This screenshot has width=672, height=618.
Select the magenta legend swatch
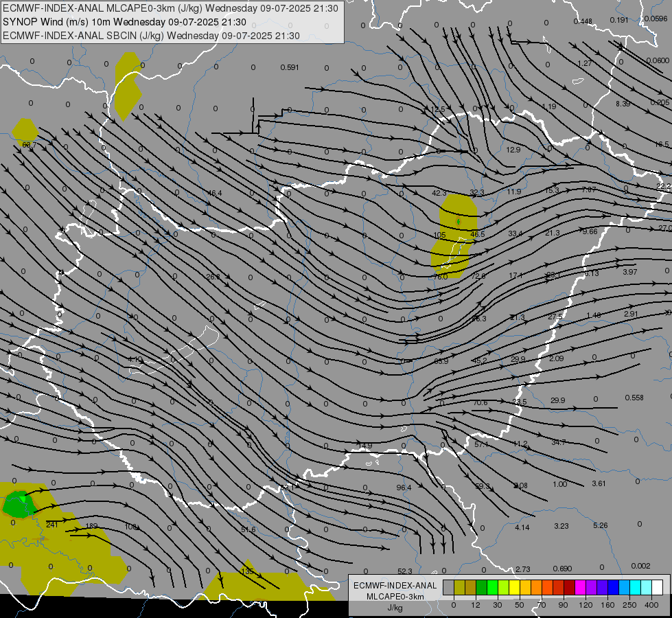point(580,588)
